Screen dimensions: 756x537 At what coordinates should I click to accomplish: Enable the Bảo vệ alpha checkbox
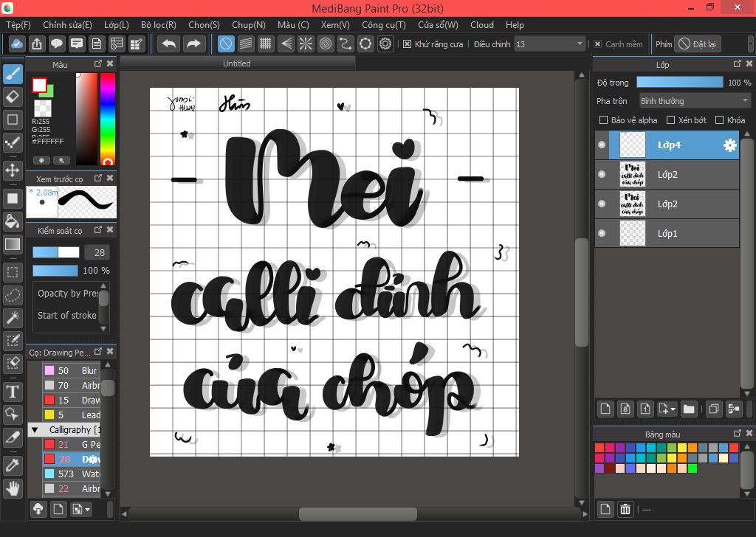(x=603, y=120)
